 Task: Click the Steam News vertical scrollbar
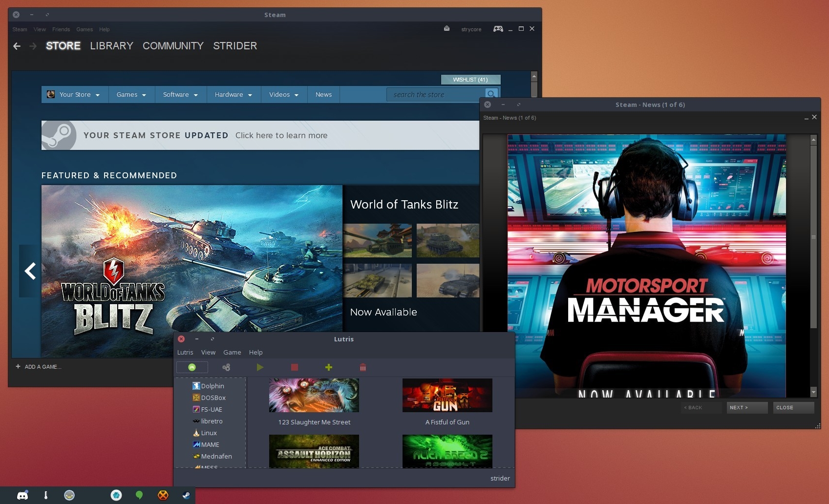click(x=813, y=236)
